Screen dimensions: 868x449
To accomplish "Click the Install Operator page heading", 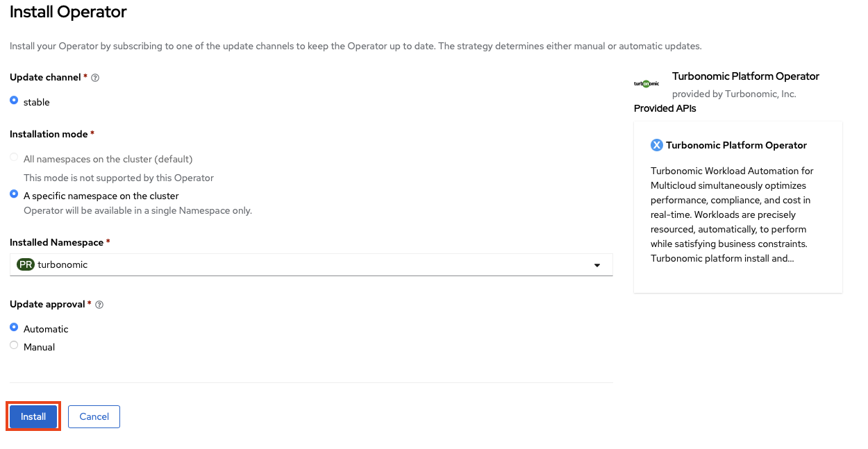I will (x=68, y=12).
